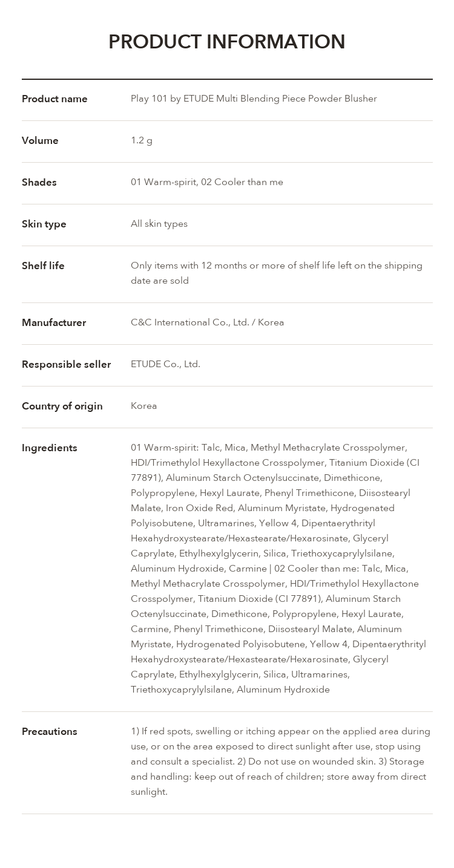Select the Skin type label
Viewport: 454px width, 868px height.
coord(44,224)
